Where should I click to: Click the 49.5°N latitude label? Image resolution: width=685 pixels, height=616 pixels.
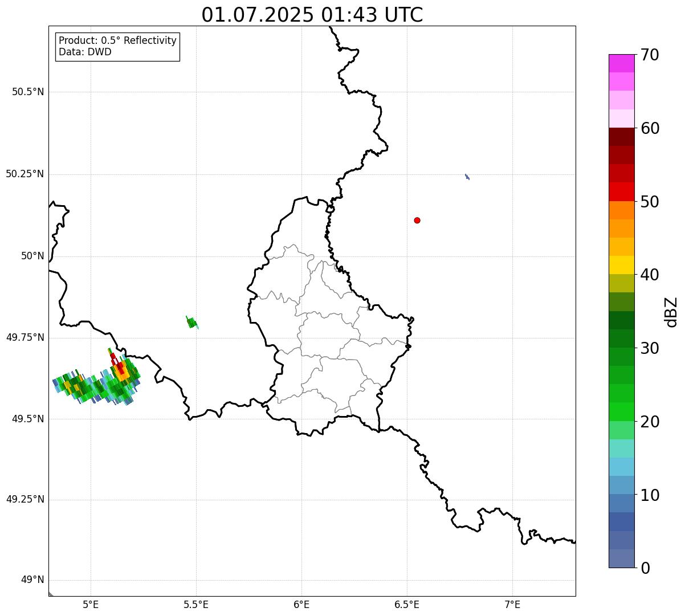pyautogui.click(x=28, y=419)
